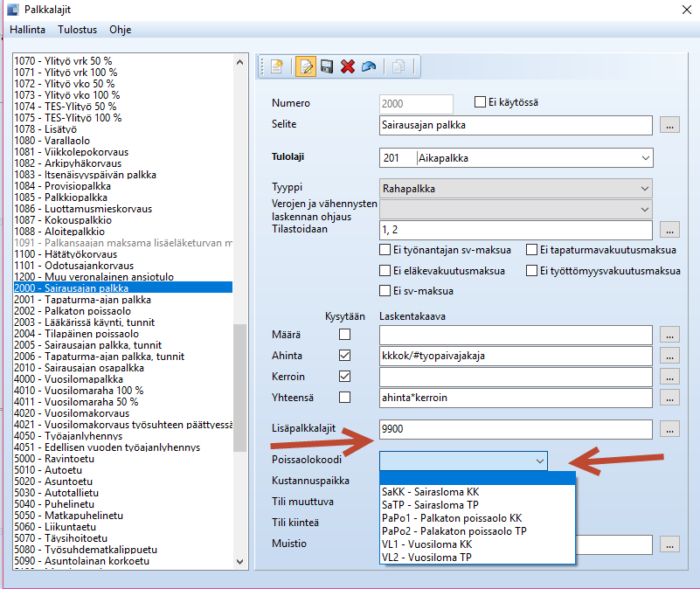700x589 pixels.
Task: Click the Ahinta formula input field
Action: click(x=516, y=356)
